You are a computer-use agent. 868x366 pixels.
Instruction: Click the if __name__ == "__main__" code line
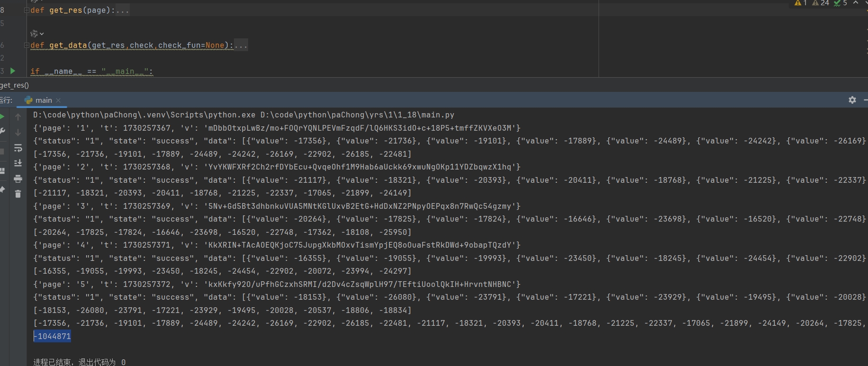pos(91,71)
